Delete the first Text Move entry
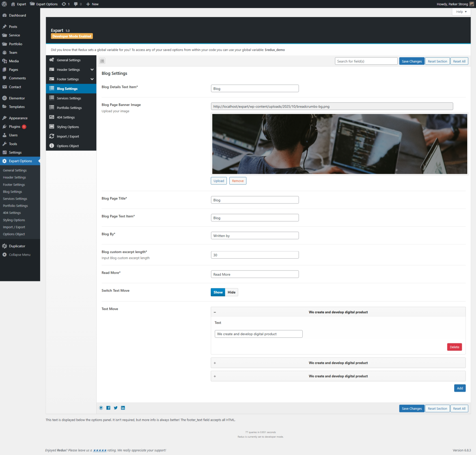This screenshot has height=455, width=476. pyautogui.click(x=454, y=347)
